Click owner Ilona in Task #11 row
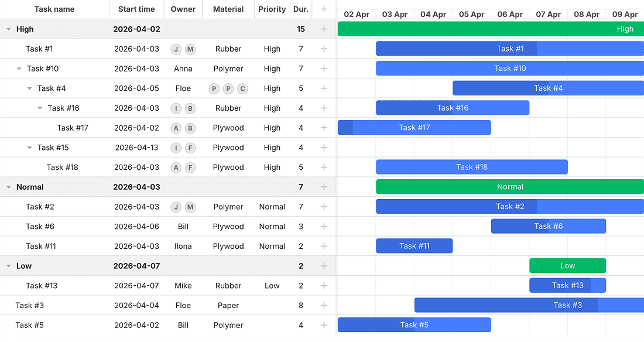Image resolution: width=644 pixels, height=342 pixels. coord(183,246)
